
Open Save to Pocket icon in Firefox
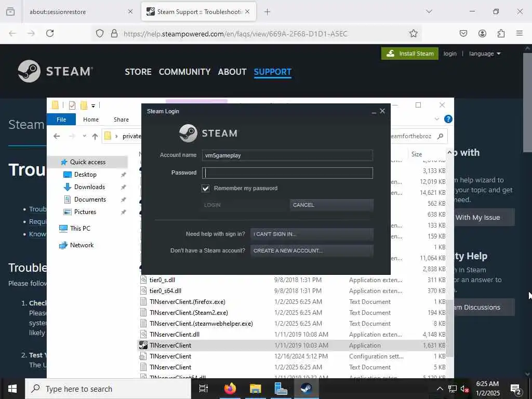coord(463,33)
